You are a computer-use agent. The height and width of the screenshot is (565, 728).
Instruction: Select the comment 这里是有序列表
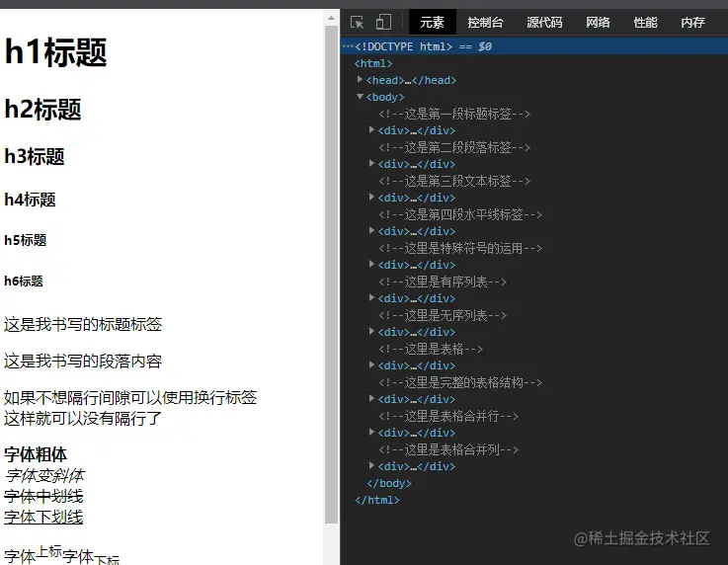[x=443, y=282]
